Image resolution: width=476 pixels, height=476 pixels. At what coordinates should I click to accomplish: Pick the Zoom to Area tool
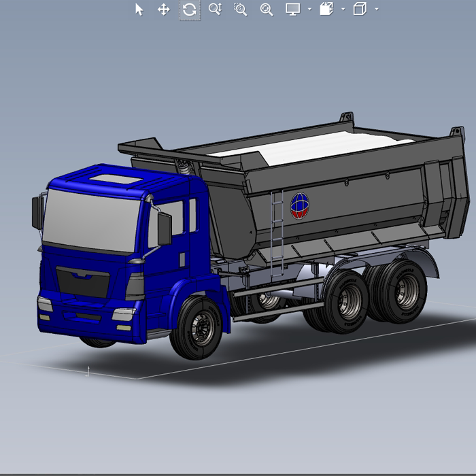point(241,10)
